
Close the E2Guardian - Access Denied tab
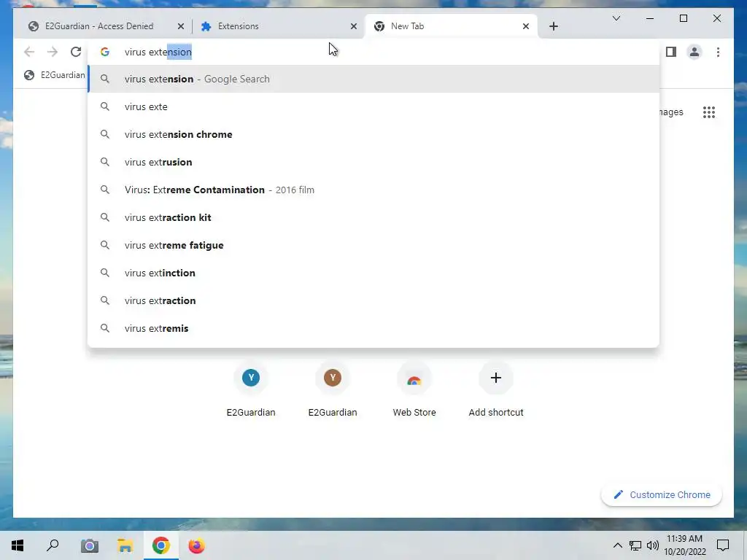181,26
